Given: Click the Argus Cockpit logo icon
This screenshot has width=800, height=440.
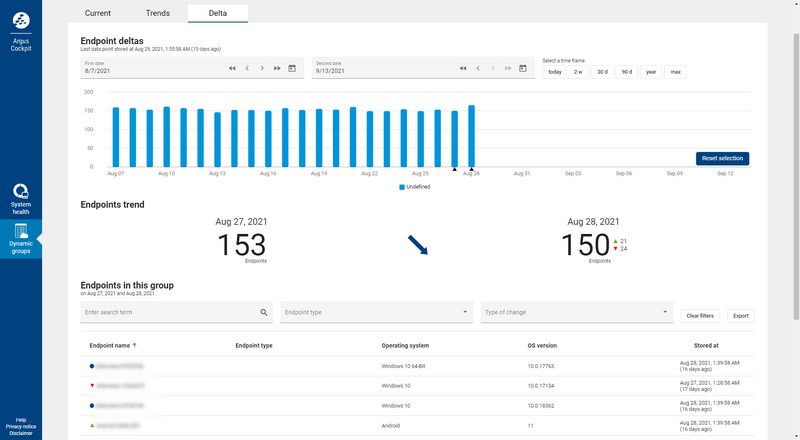Looking at the screenshot, I should tap(21, 21).
